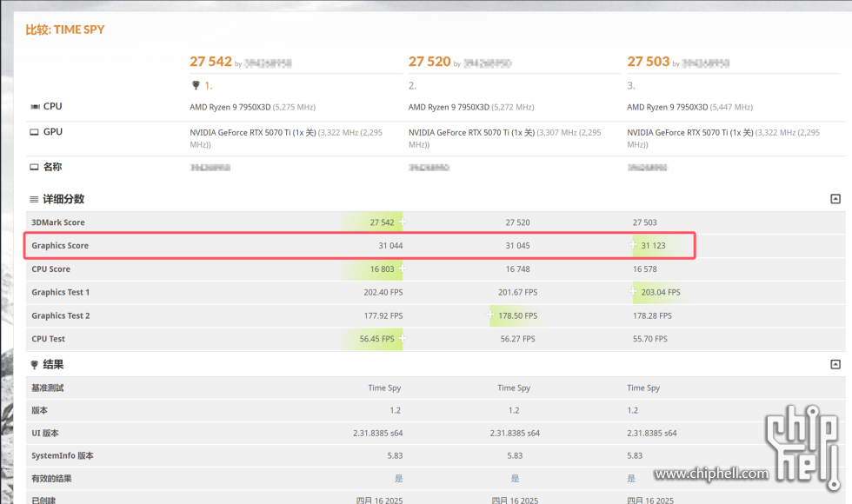The height and width of the screenshot is (504, 852).
Task: Click the Graphics Test 1 row label
Action: pyautogui.click(x=60, y=292)
